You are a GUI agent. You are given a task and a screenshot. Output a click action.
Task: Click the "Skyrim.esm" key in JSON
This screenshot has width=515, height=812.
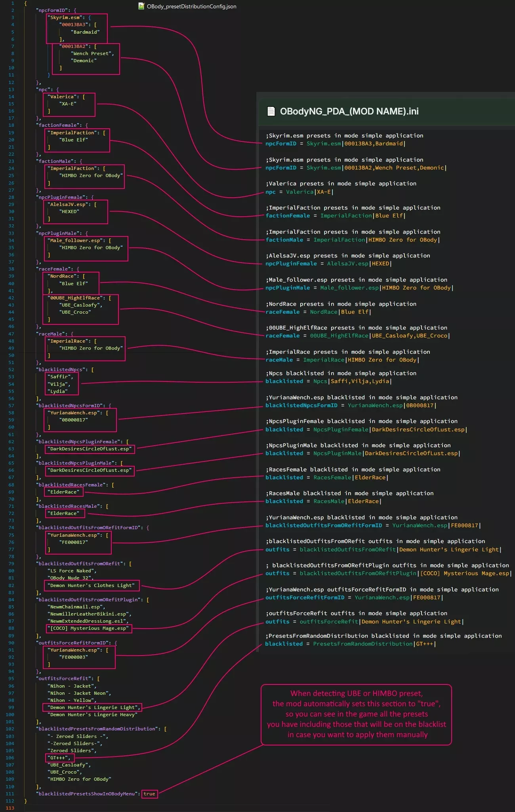pyautogui.click(x=65, y=17)
